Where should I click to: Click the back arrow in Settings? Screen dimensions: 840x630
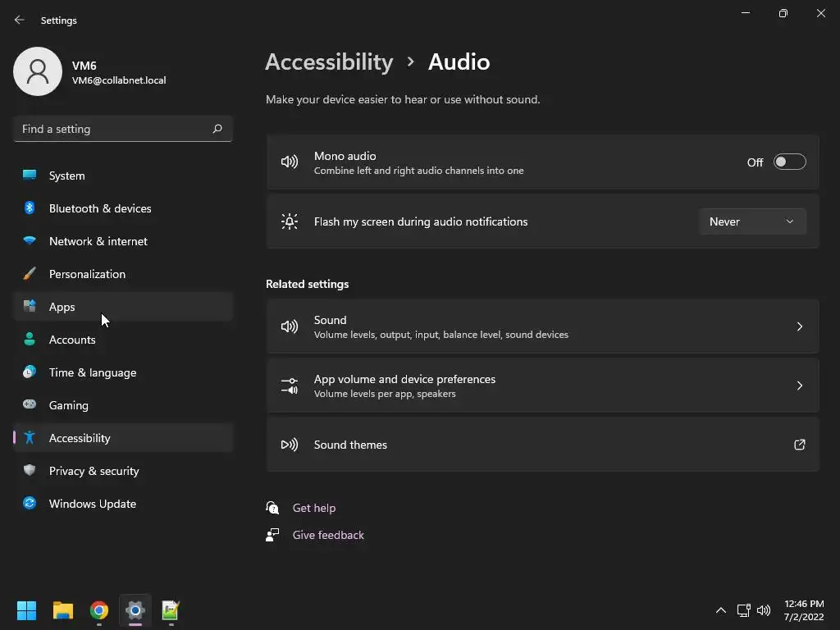(20, 20)
